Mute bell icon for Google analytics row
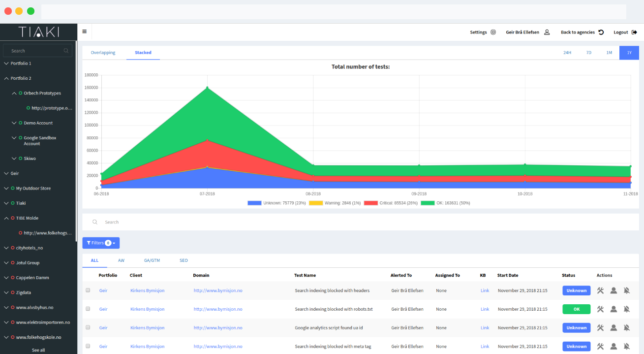 point(627,327)
